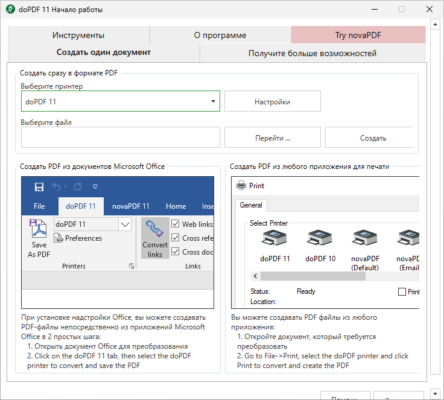Open the printer selection dropdown showing doPDF 11
Screen dimensions: 444x400
pos(120,101)
